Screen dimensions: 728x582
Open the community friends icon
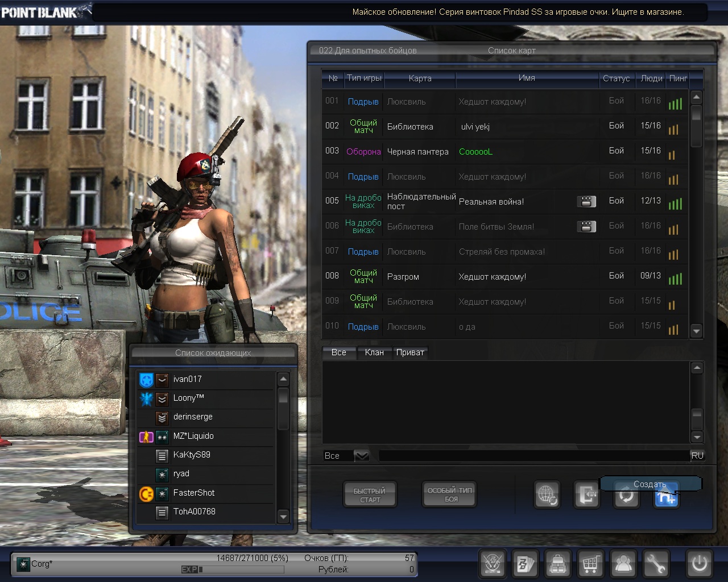623,564
